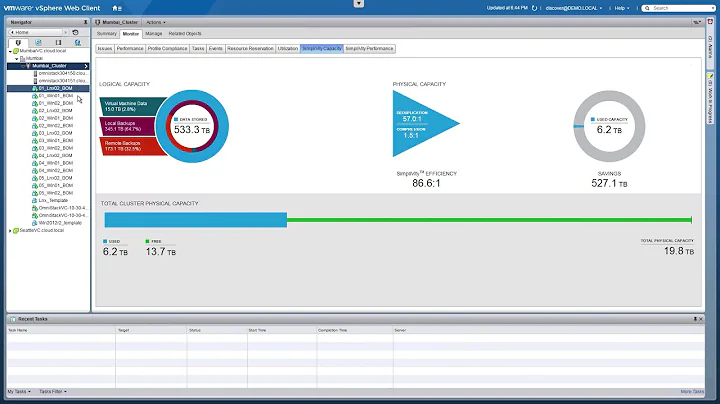Click the template icon for Lnx_Template
The width and height of the screenshot is (720, 404).
click(x=35, y=201)
